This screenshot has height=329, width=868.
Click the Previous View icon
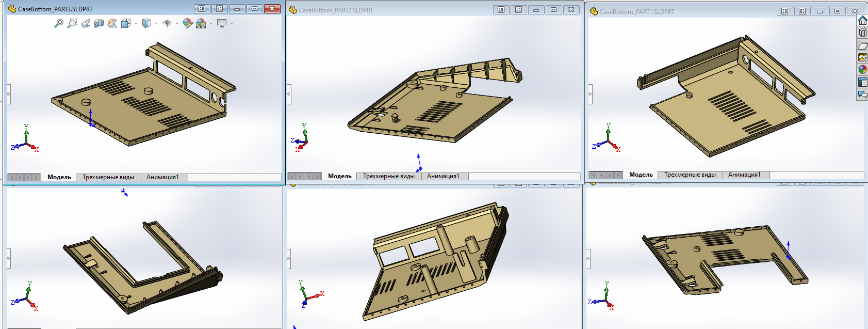86,23
